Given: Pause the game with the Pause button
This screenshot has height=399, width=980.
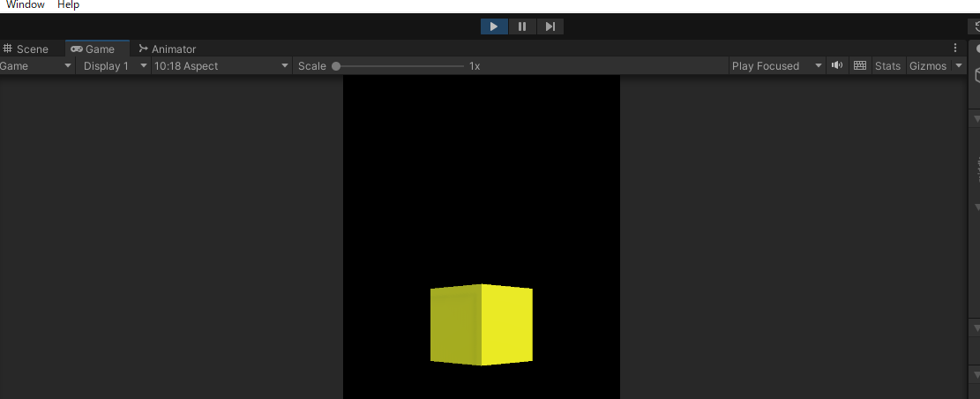Looking at the screenshot, I should point(522,26).
